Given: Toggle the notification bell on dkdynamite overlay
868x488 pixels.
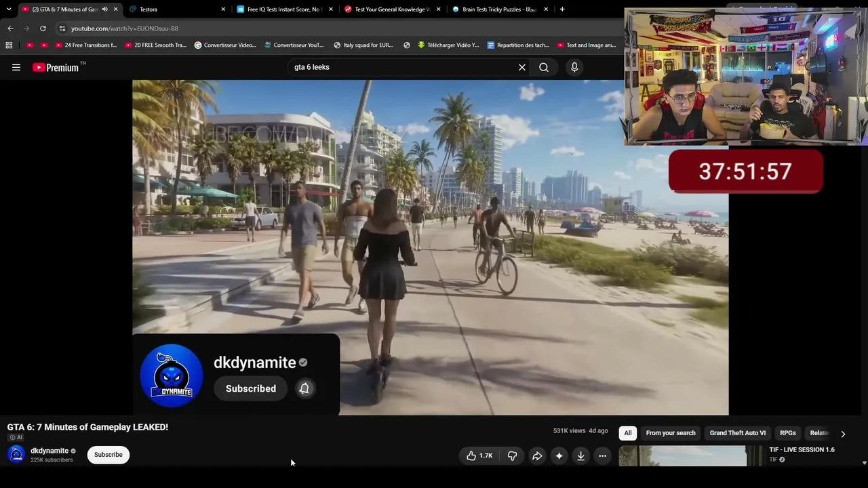Looking at the screenshot, I should coord(304,388).
